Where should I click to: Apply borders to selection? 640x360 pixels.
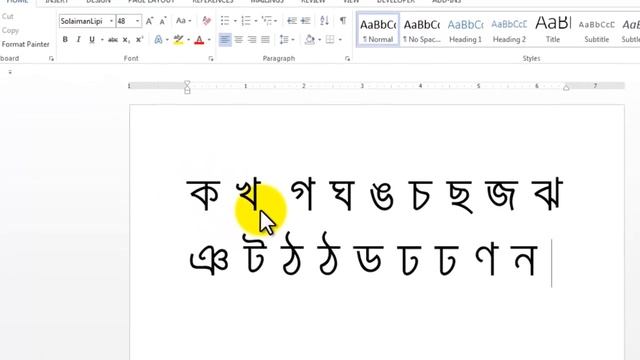tap(330, 40)
